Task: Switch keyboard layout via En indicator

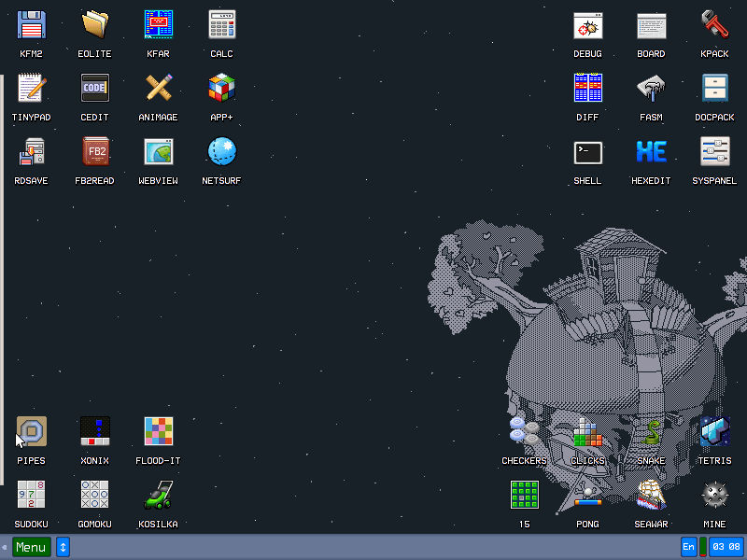Action: click(x=688, y=547)
